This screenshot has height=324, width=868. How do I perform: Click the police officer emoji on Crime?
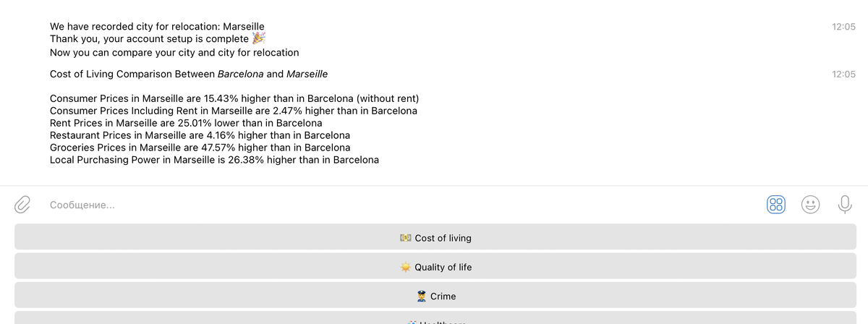tap(421, 296)
